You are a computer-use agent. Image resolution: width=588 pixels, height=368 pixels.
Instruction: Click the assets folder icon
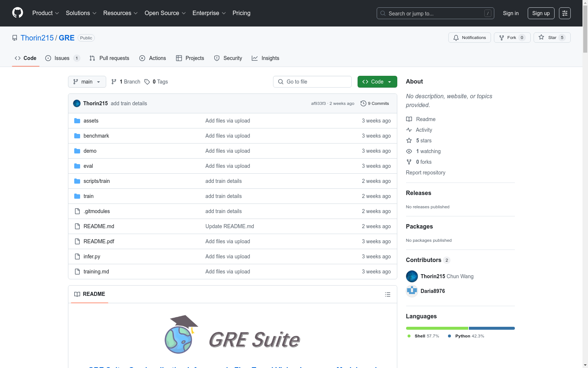(77, 121)
